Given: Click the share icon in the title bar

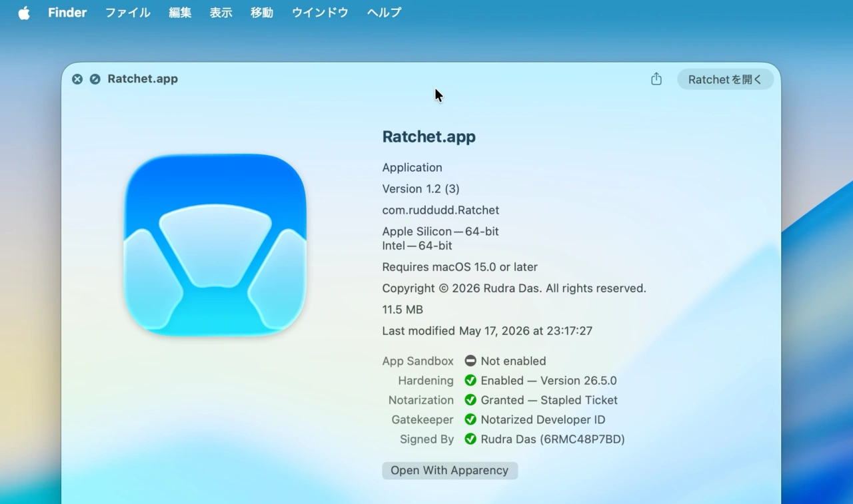Looking at the screenshot, I should (656, 79).
